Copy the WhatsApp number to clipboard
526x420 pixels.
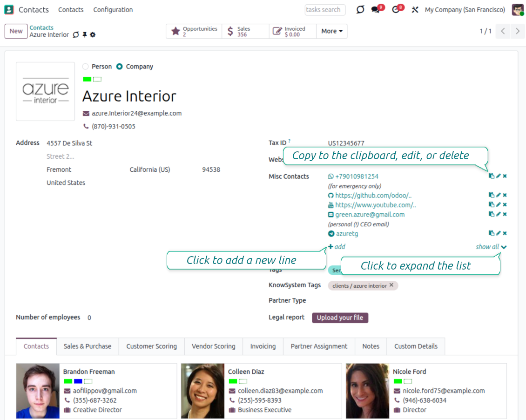(491, 176)
